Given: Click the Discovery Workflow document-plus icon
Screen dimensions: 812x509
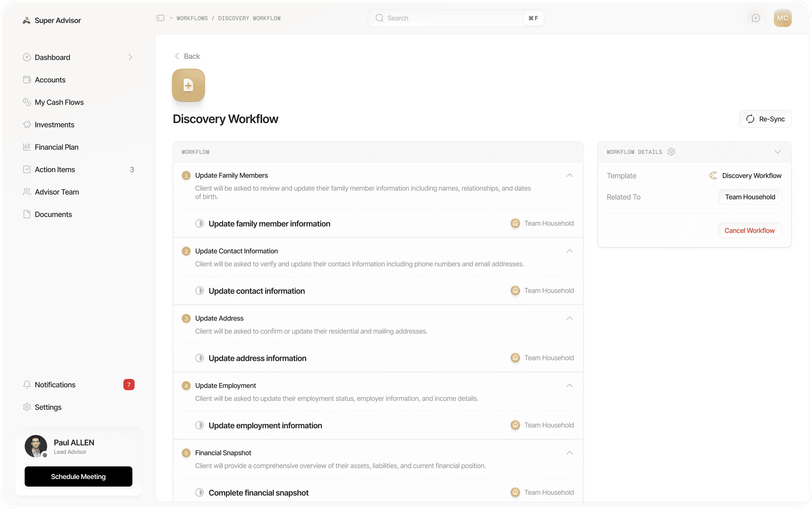Looking at the screenshot, I should point(188,85).
